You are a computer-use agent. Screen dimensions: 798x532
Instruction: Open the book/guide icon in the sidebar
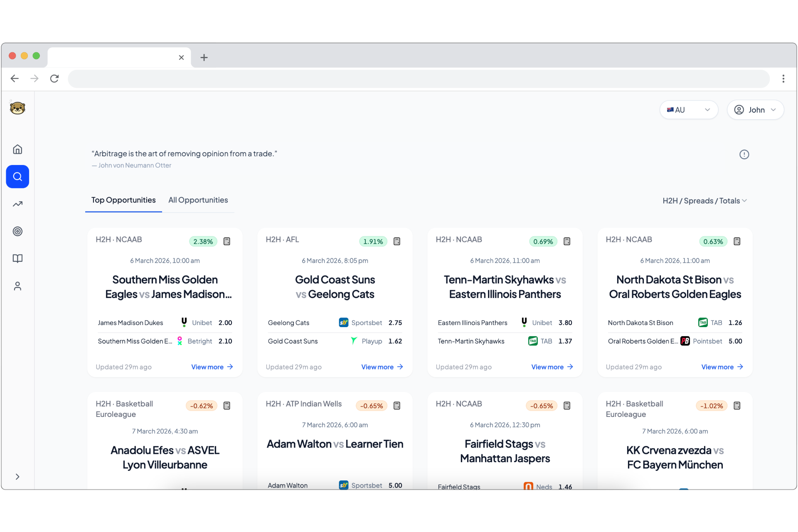[x=17, y=259]
